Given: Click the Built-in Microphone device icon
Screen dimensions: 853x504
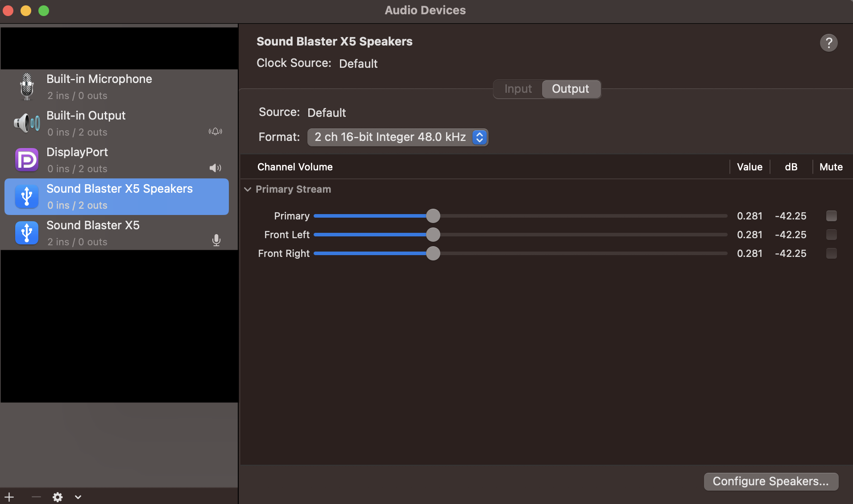Looking at the screenshot, I should coord(27,87).
